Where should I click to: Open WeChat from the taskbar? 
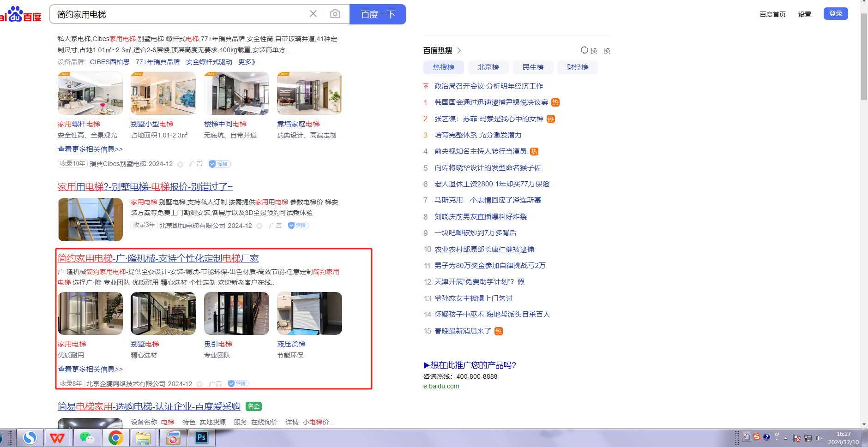pos(86,437)
